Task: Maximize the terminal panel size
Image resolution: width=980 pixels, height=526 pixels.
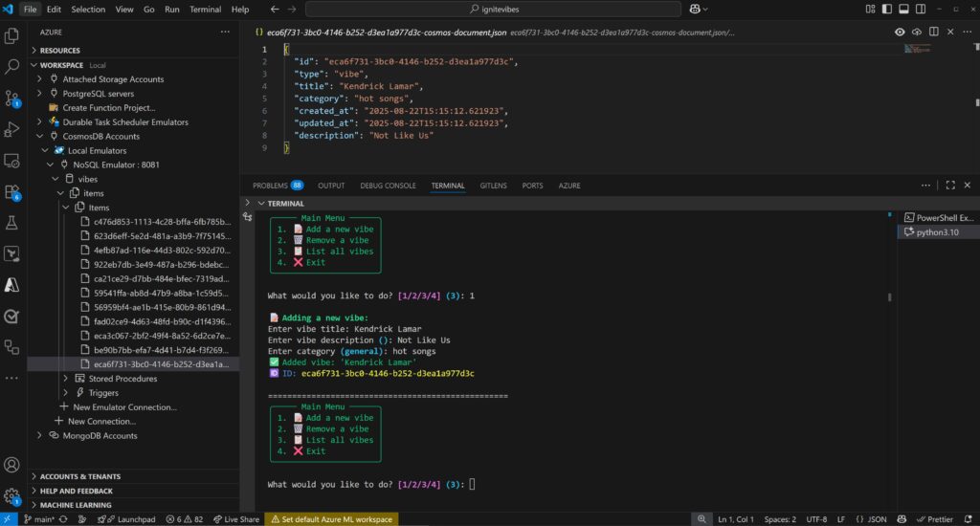Action: (950, 186)
